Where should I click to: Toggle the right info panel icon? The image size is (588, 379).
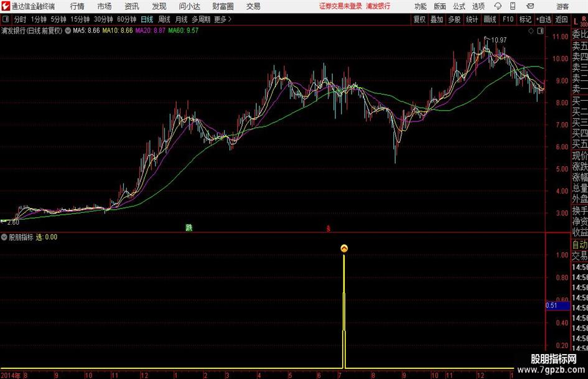click(x=540, y=31)
